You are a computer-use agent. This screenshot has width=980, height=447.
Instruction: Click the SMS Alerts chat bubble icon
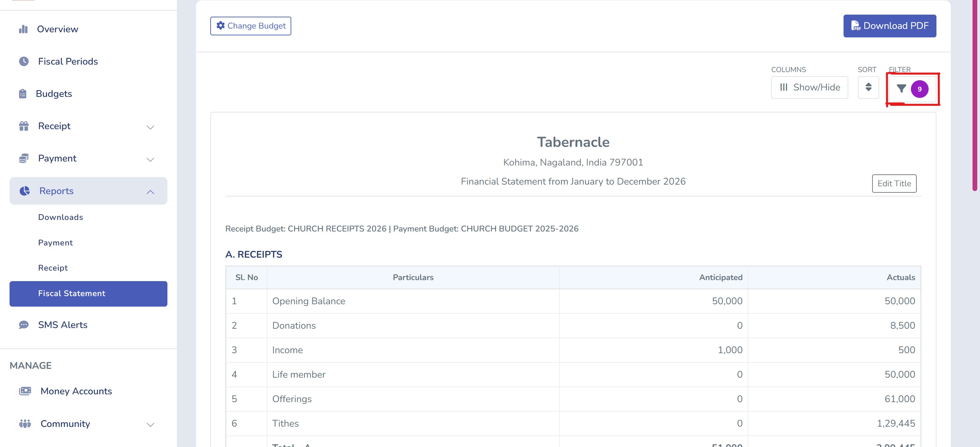click(x=24, y=325)
